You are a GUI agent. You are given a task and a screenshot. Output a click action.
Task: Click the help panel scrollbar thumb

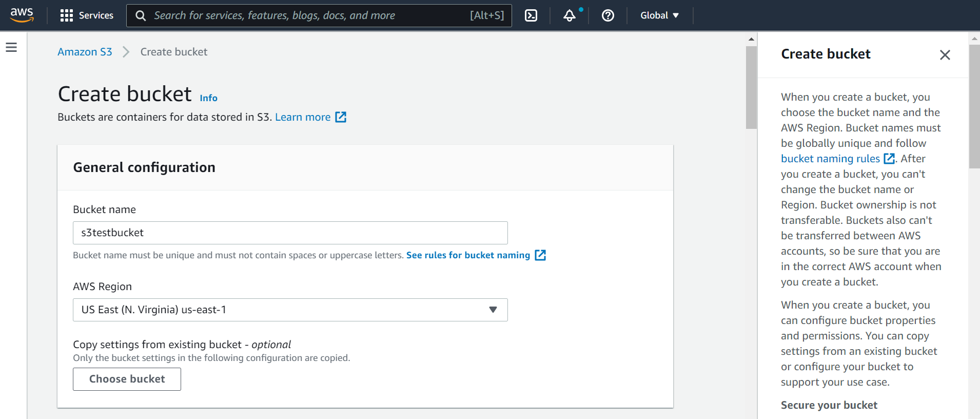click(x=974, y=106)
